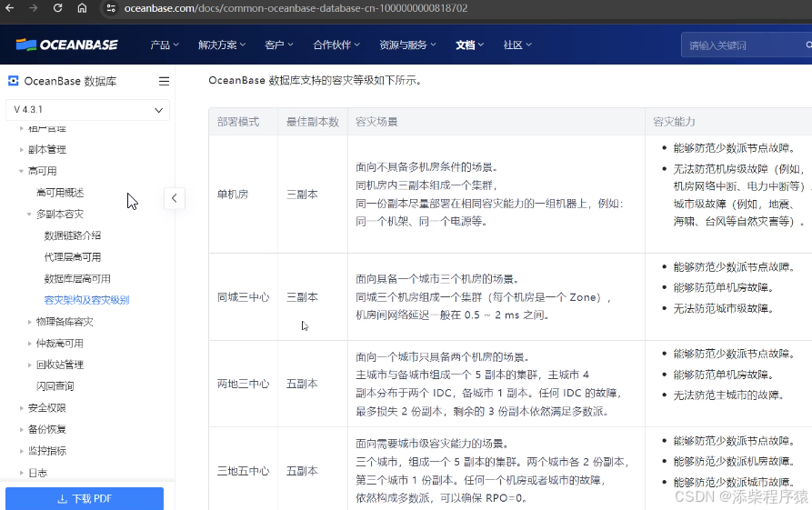Open site information icon in address bar
The width and height of the screenshot is (812, 510).
pyautogui.click(x=110, y=8)
